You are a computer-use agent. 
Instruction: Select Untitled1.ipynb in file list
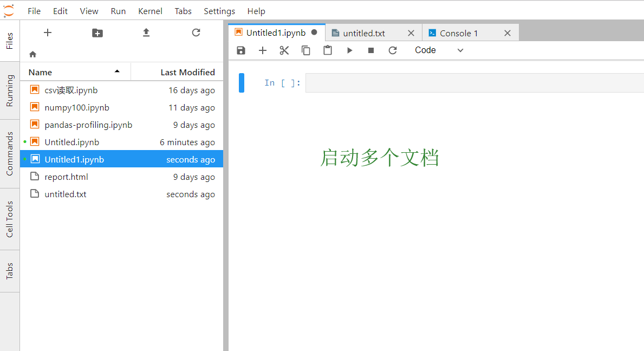coord(121,159)
